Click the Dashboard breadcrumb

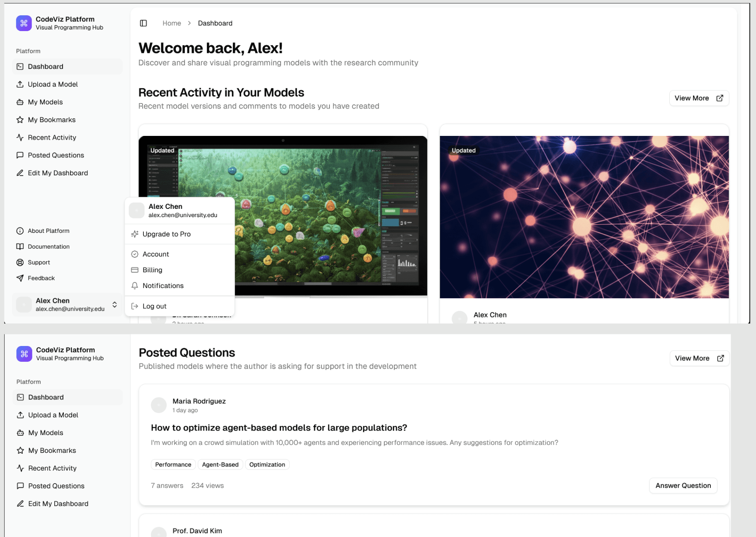click(x=215, y=23)
